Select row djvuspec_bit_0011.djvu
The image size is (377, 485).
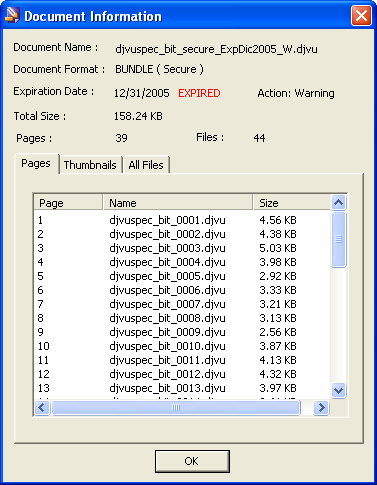(x=182, y=360)
